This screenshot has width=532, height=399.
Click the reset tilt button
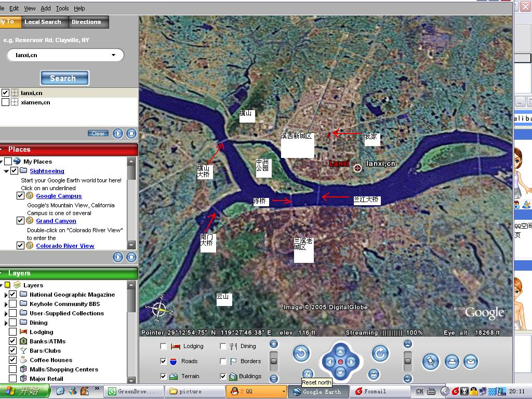(374, 374)
